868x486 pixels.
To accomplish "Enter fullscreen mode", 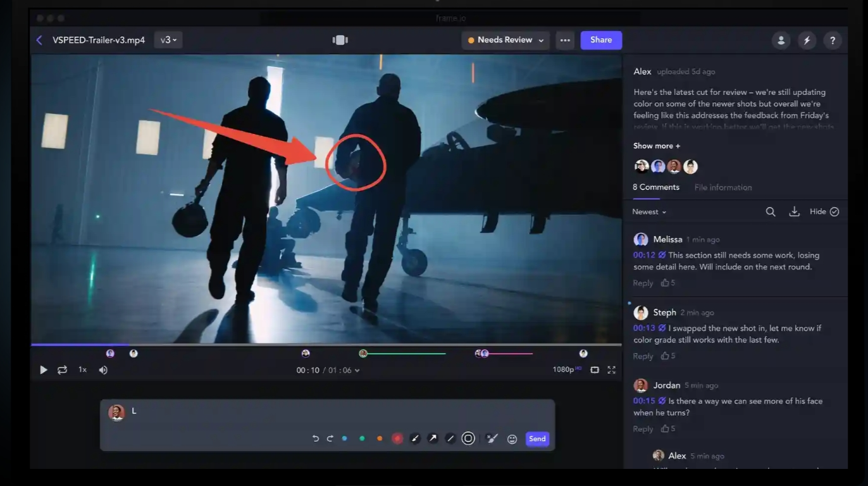I will [x=612, y=370].
